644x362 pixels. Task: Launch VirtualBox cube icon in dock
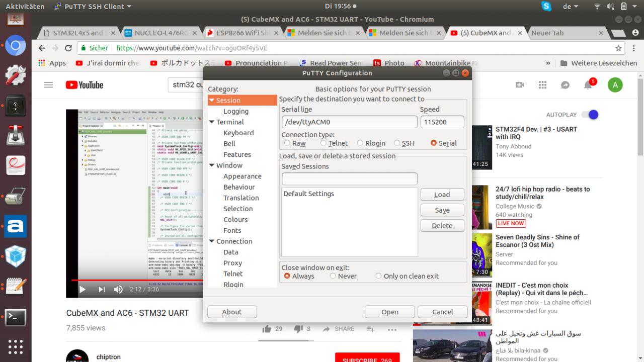[x=16, y=256]
